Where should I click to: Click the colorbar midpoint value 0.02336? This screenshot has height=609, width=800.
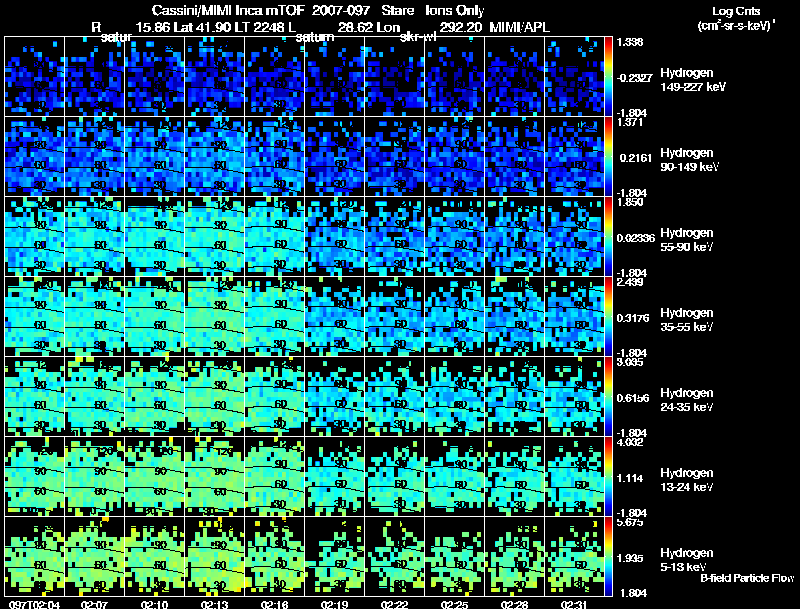click(x=636, y=238)
